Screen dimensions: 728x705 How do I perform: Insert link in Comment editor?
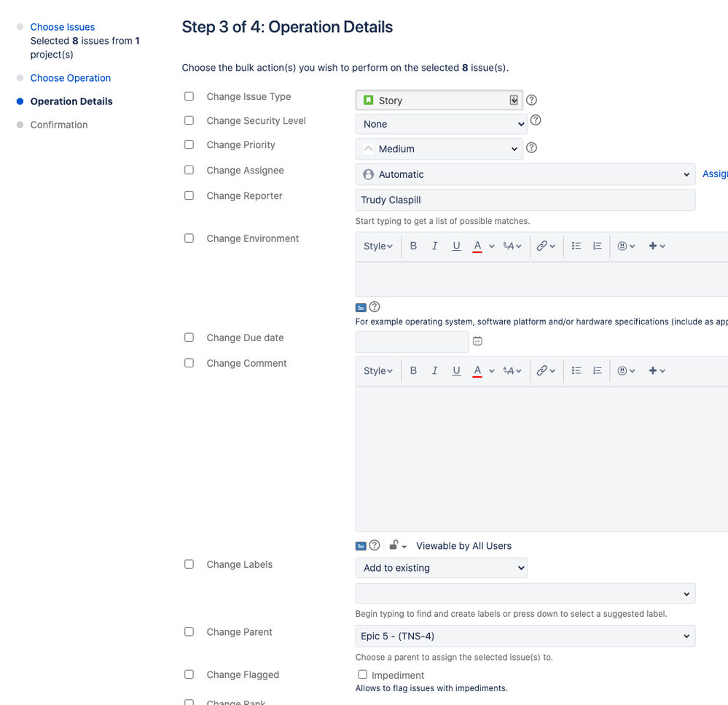coord(546,370)
